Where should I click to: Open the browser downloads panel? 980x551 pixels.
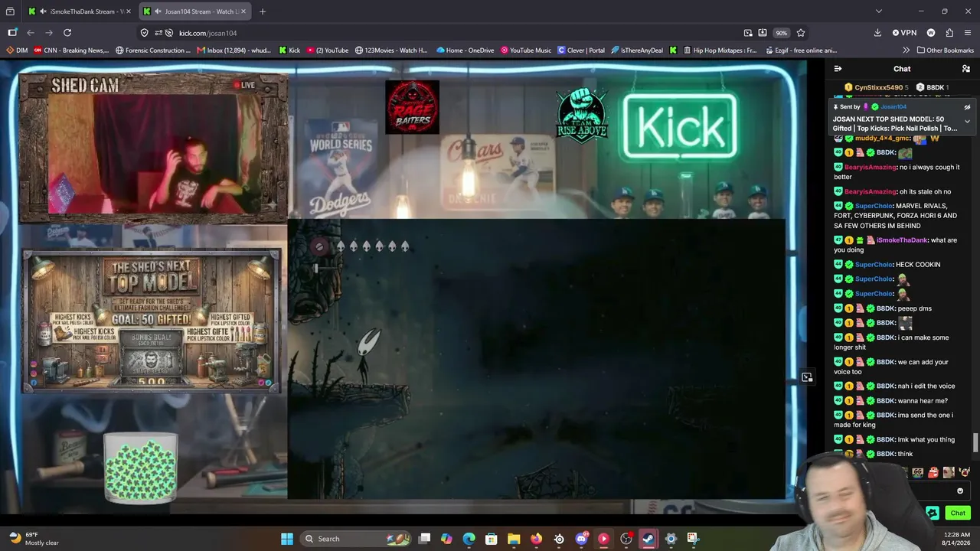click(x=877, y=33)
